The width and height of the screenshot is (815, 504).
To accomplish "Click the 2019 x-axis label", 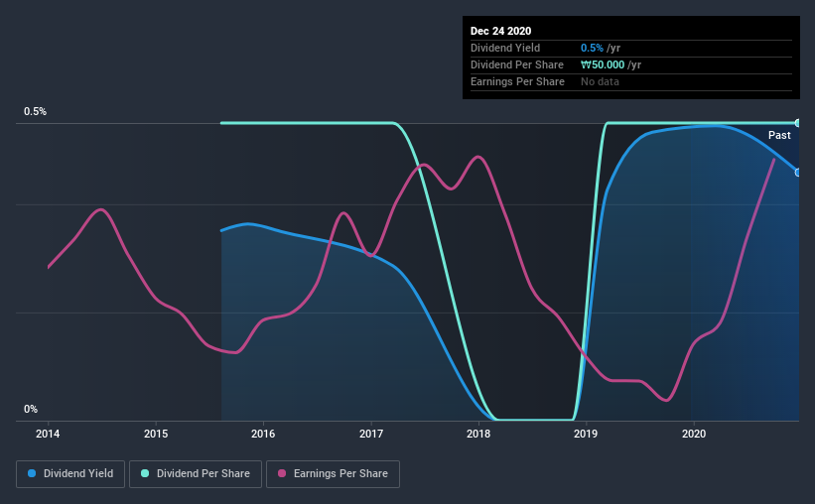I will (x=586, y=434).
